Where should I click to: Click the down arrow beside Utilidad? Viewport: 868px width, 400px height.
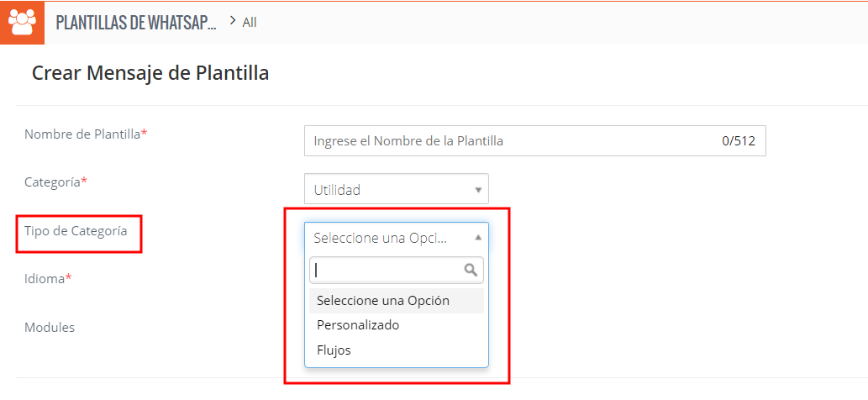pos(478,190)
